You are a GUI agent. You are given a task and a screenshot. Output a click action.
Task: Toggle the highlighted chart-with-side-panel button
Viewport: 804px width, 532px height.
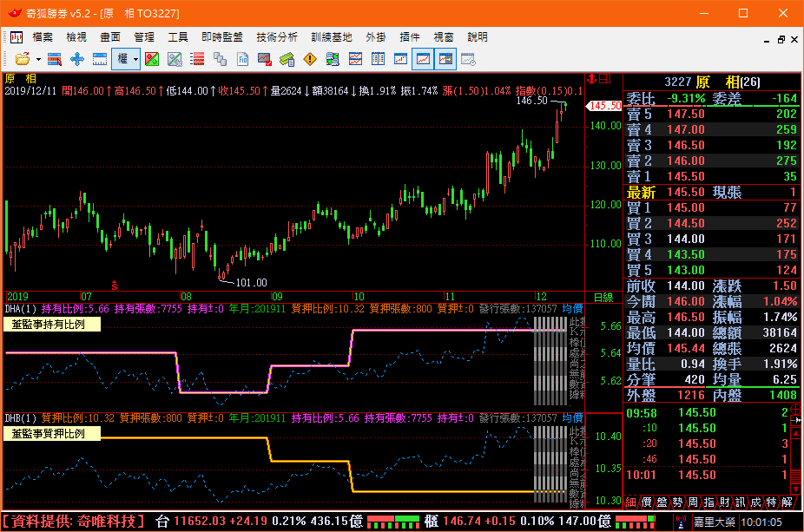(445, 60)
